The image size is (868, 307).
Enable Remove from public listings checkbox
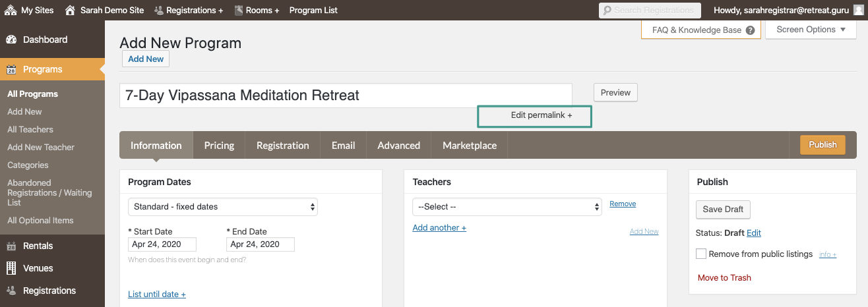701,254
